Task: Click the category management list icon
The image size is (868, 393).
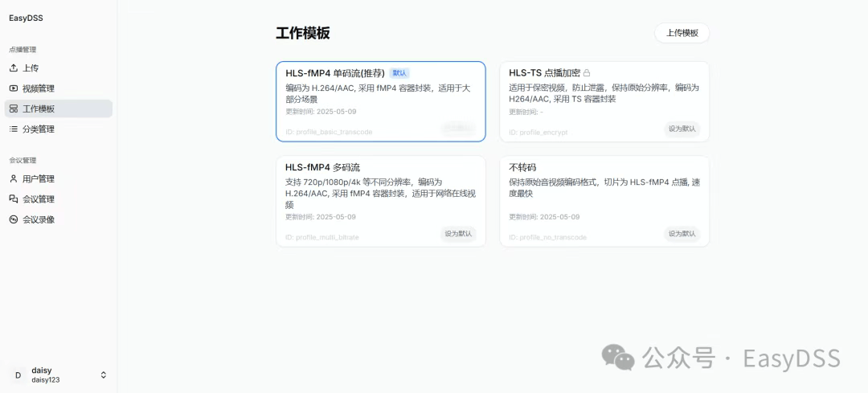Action: 14,129
